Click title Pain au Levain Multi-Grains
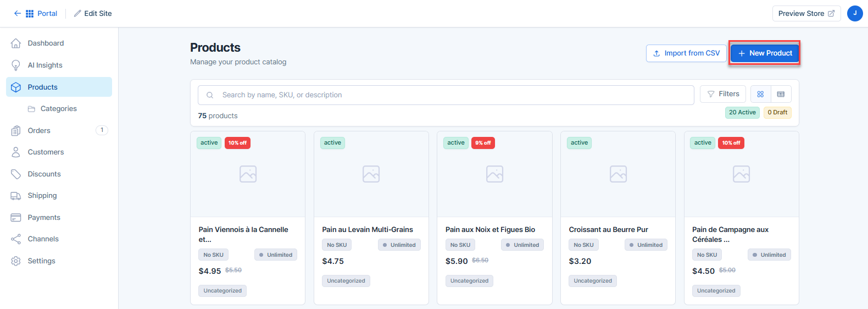This screenshot has height=309, width=868. click(368, 229)
